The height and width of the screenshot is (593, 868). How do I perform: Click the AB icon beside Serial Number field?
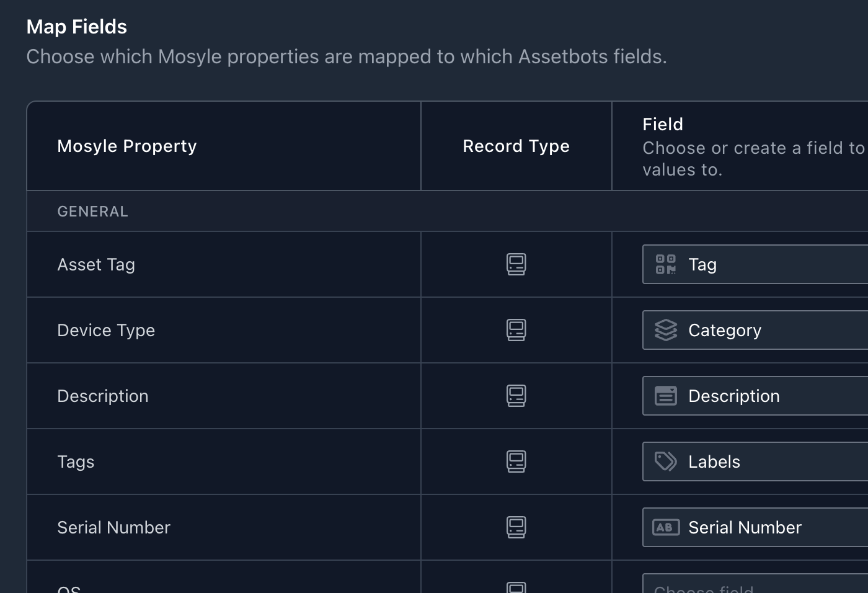666,527
